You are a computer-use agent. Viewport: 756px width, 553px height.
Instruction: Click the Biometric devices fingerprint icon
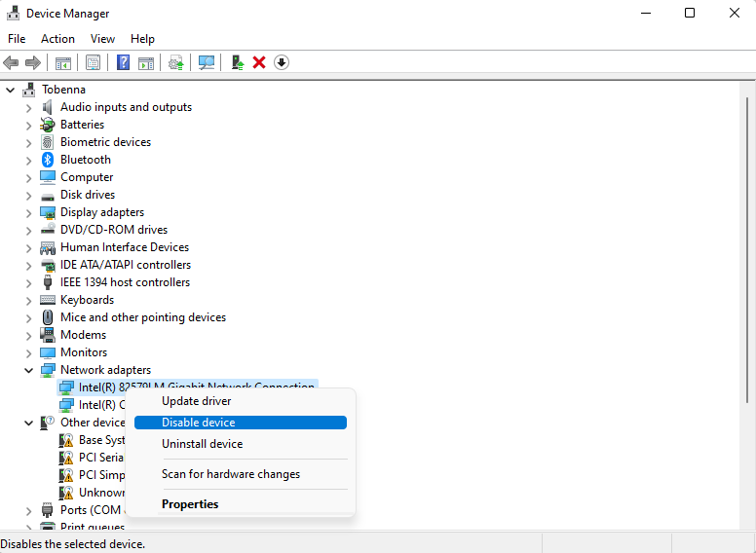point(47,142)
